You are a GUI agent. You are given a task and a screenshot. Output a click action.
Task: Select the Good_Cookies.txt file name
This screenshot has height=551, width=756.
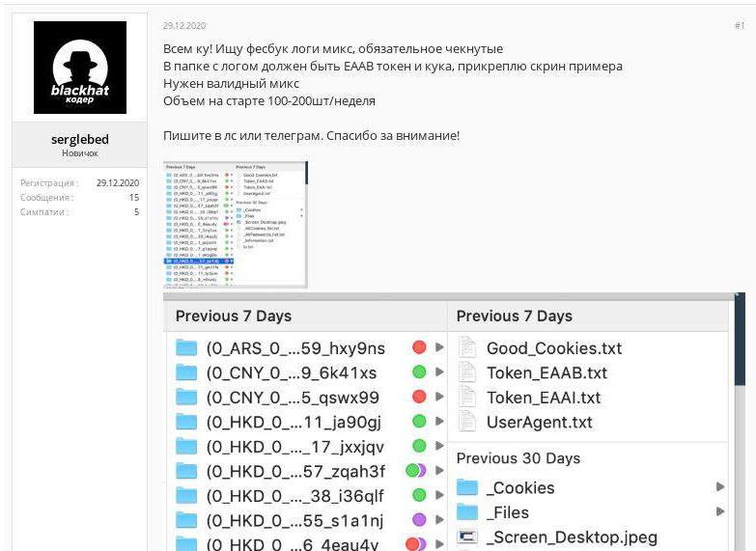coord(554,348)
